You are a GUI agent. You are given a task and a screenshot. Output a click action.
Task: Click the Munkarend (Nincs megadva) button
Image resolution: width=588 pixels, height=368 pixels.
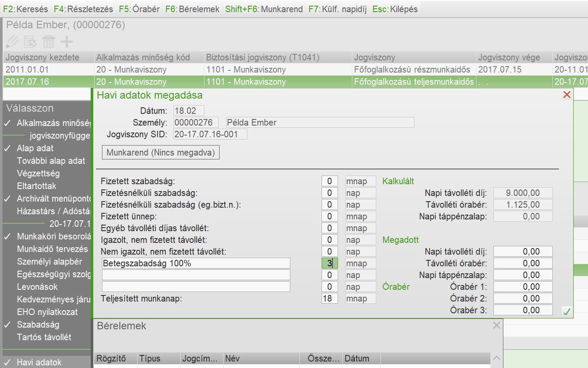[161, 153]
